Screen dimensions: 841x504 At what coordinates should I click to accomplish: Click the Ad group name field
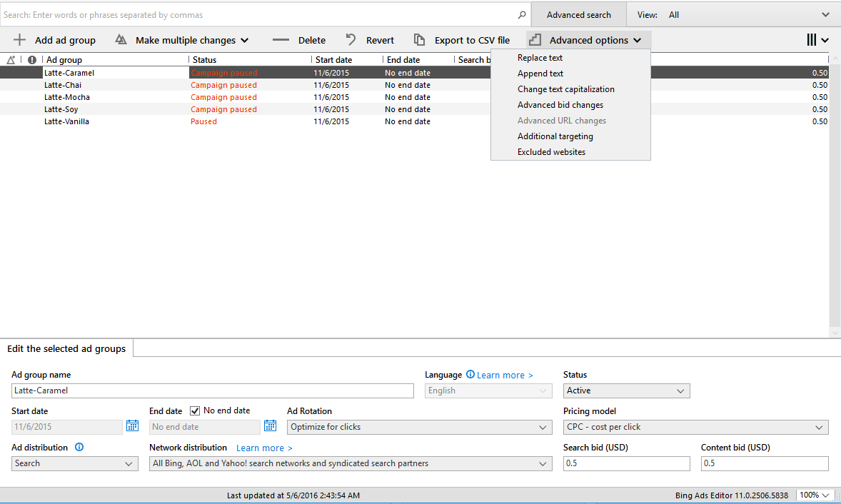coord(213,390)
